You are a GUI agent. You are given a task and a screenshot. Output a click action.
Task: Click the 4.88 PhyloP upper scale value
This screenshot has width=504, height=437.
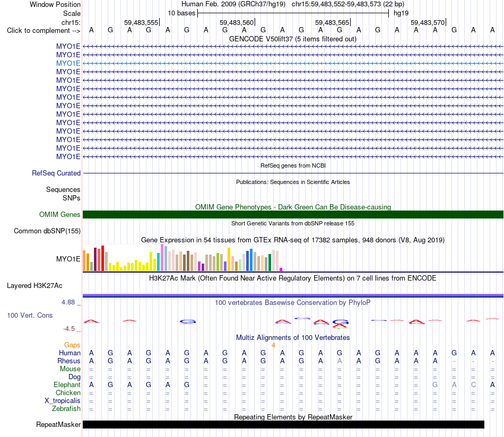tap(68, 302)
